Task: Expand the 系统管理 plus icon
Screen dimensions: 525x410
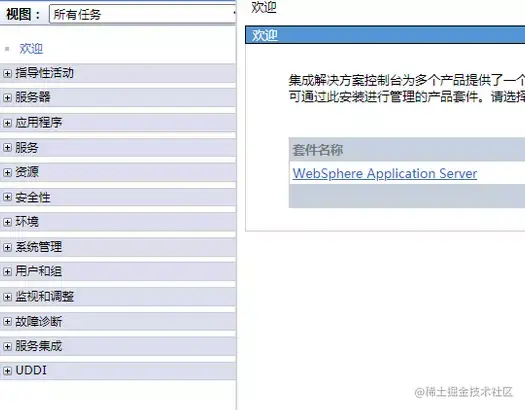Action: point(7,247)
